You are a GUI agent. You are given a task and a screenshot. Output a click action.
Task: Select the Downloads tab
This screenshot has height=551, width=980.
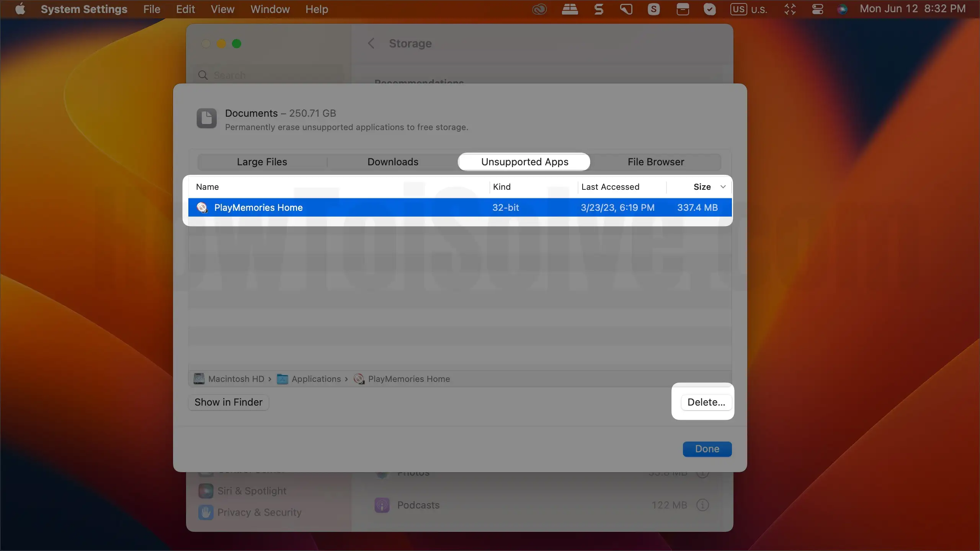click(393, 162)
